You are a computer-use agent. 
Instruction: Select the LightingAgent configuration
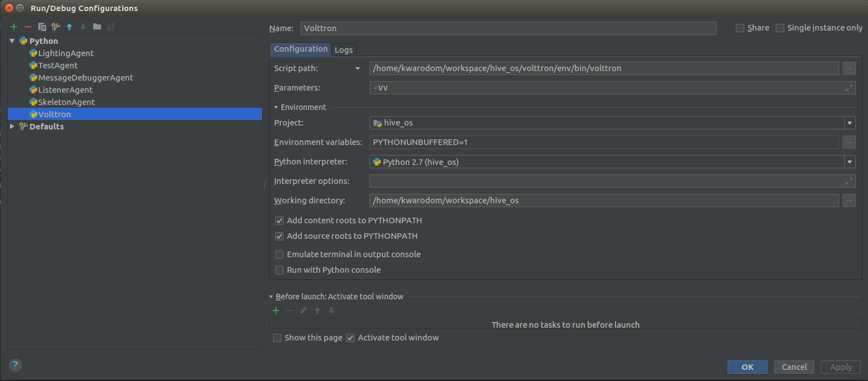(x=66, y=53)
